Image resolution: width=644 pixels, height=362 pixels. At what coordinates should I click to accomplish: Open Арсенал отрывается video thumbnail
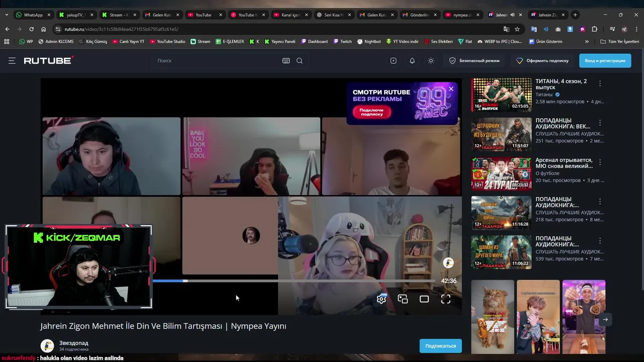coord(501,173)
